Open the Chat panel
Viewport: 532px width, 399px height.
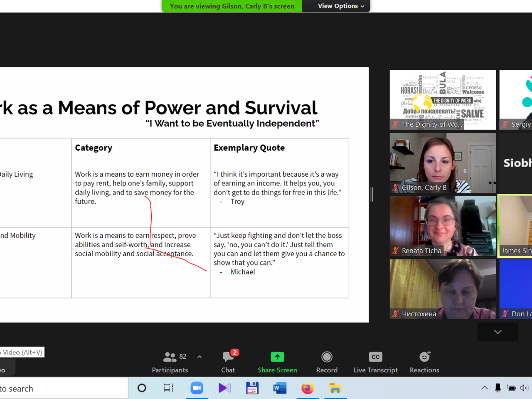[x=228, y=362]
